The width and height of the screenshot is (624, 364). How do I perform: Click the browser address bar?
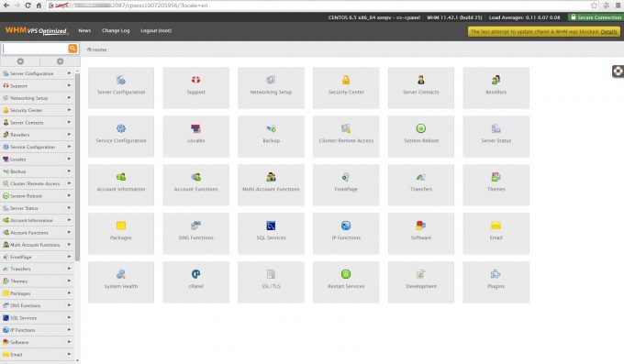coord(318,6)
